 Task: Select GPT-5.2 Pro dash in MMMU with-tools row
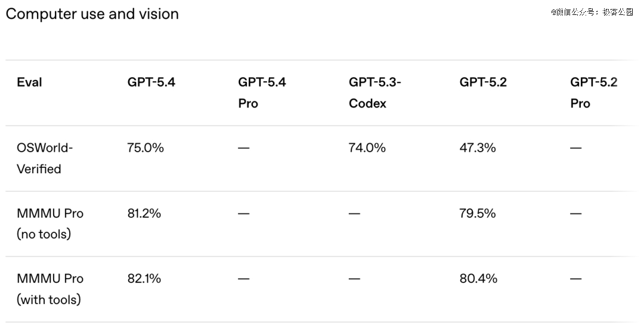[x=575, y=279]
